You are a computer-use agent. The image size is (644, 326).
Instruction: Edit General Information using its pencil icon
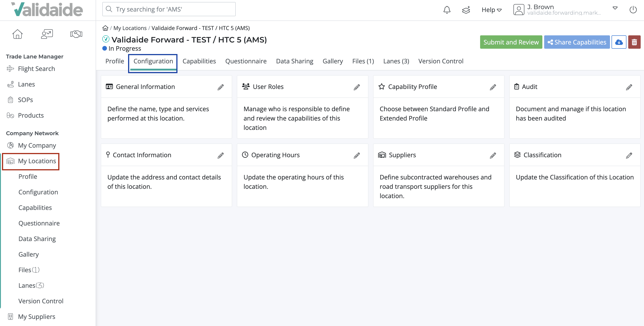(220, 87)
